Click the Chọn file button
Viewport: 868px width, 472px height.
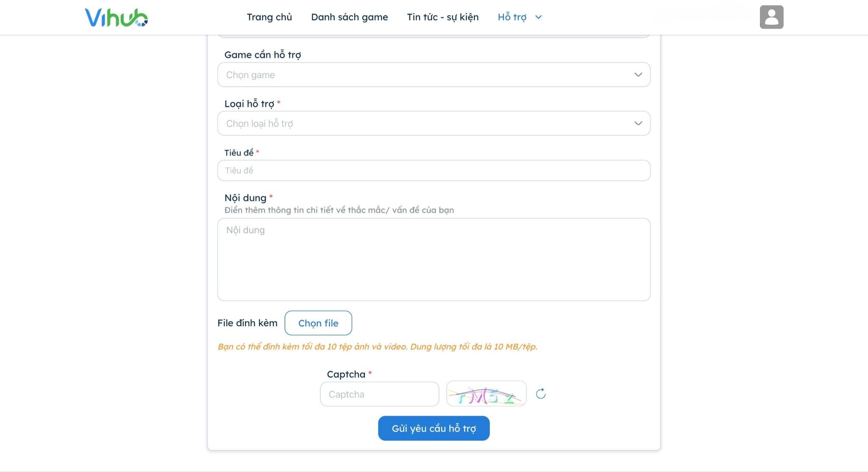(318, 323)
